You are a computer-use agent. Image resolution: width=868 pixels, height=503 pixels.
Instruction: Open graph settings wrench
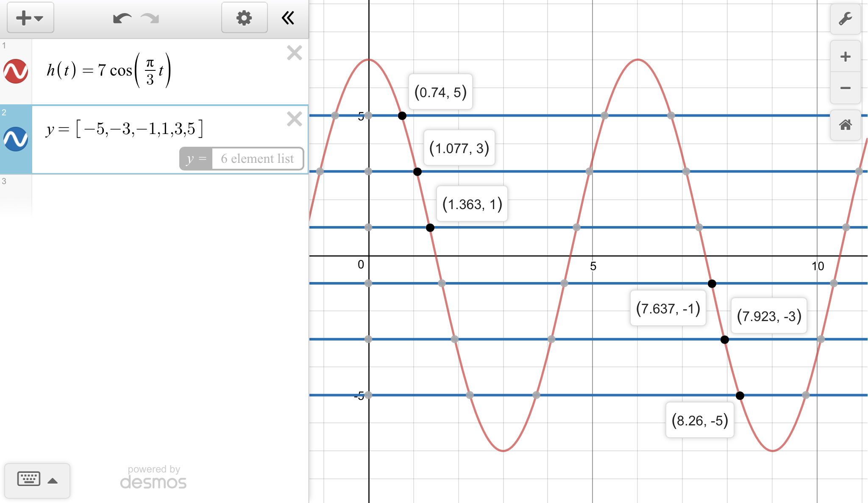[x=845, y=19]
